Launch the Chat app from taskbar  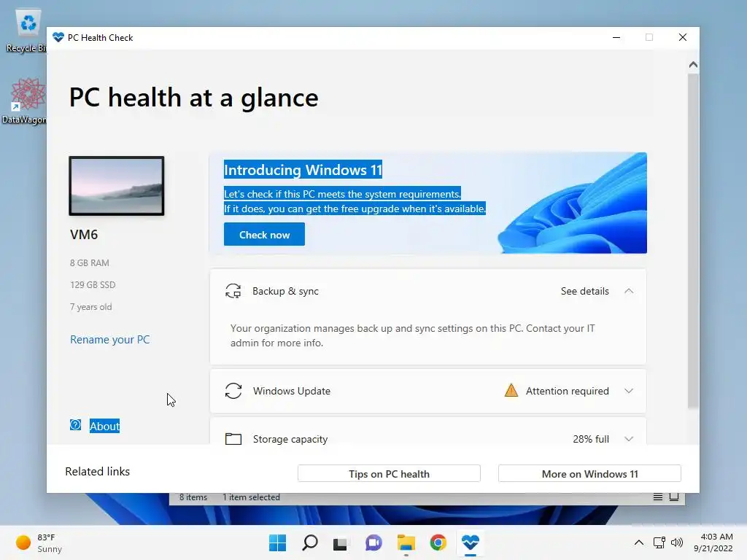coord(373,542)
